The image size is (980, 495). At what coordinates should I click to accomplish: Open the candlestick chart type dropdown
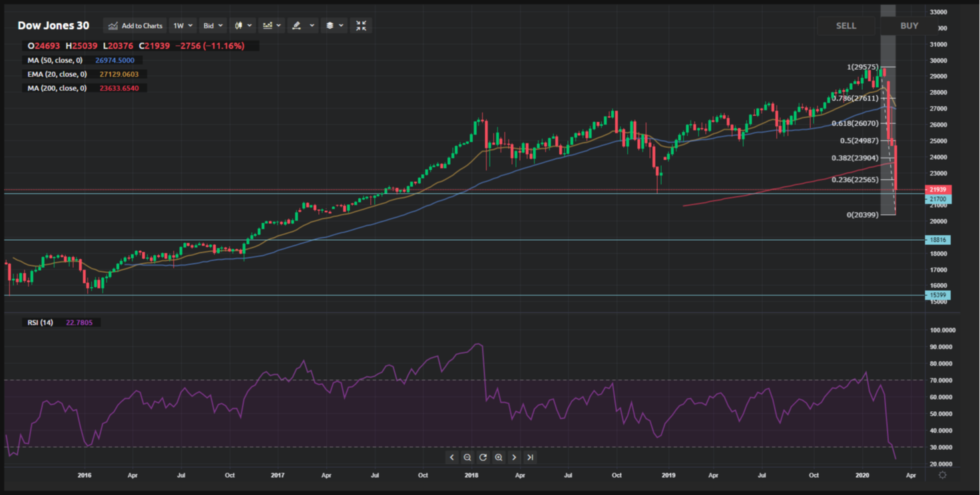pos(243,26)
